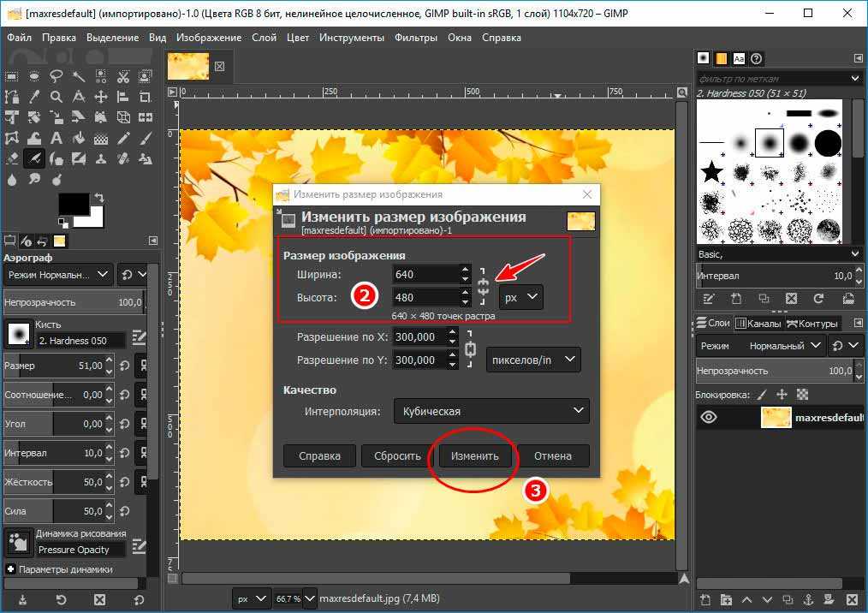Select the Pencil tool
868x613 pixels.
tap(123, 138)
